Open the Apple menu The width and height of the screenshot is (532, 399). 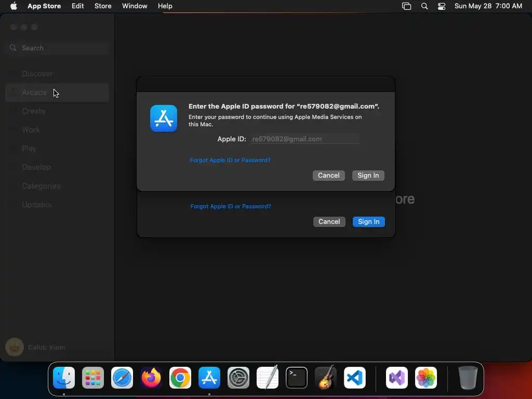(x=14, y=6)
